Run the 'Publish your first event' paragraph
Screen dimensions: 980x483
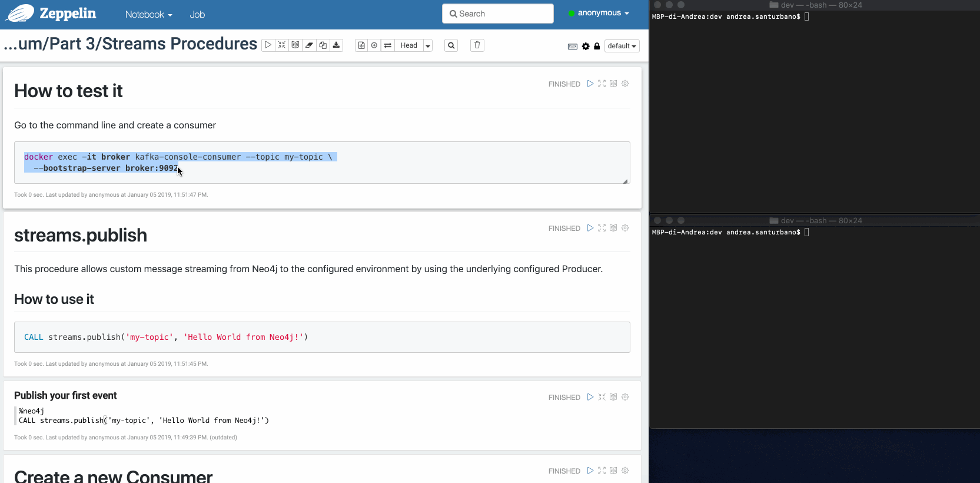coord(590,397)
